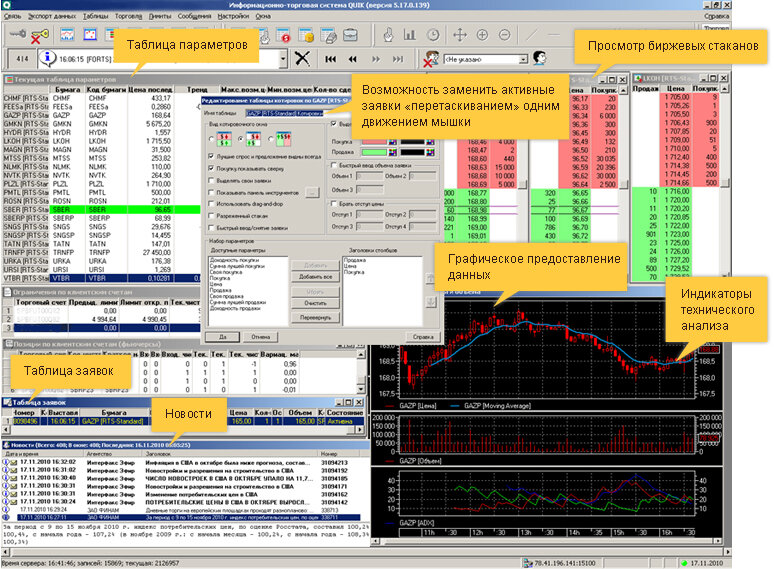Click the briefcase portfolio toolbar icon
Viewport: 774px width, 569px height.
click(x=350, y=35)
